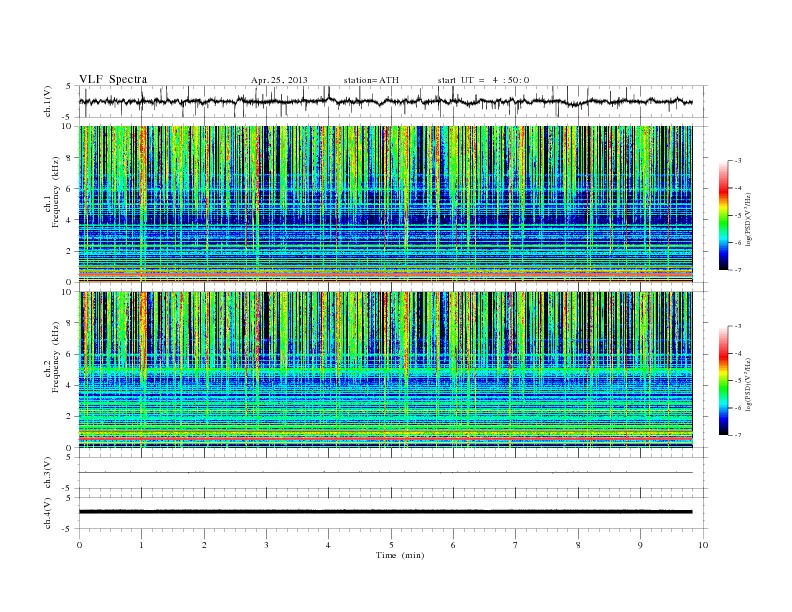Click the ch.1 voltage waveform trace panel
This screenshot has height=612, width=792.
tap(393, 102)
